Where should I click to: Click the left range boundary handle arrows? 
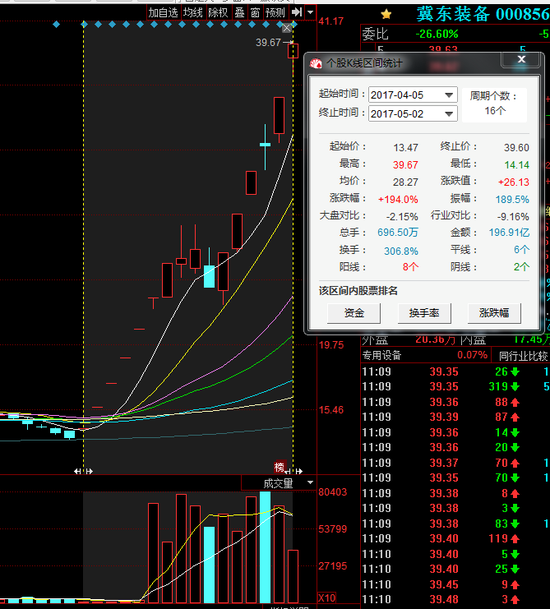click(x=84, y=471)
